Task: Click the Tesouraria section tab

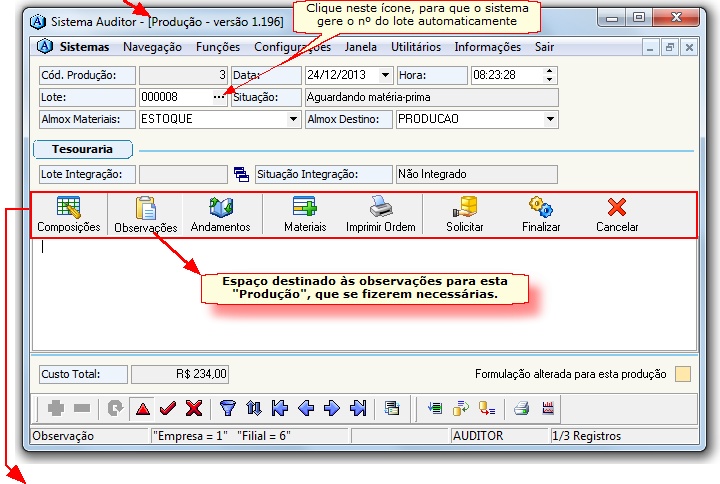Action: (x=82, y=149)
